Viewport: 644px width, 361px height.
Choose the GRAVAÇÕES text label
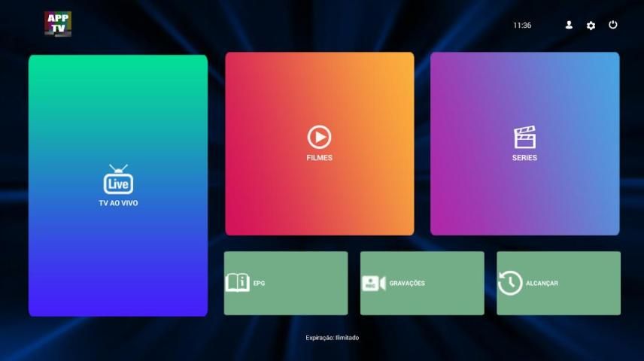[407, 284]
